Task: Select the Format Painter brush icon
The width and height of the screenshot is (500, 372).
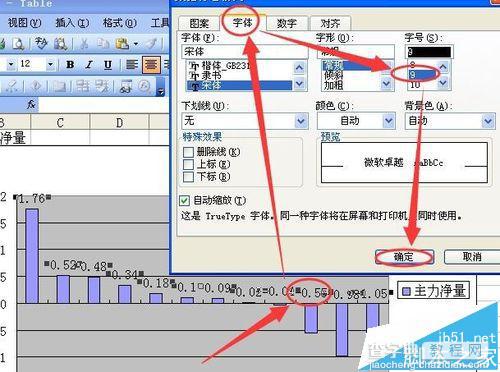Action: pyautogui.click(x=152, y=44)
